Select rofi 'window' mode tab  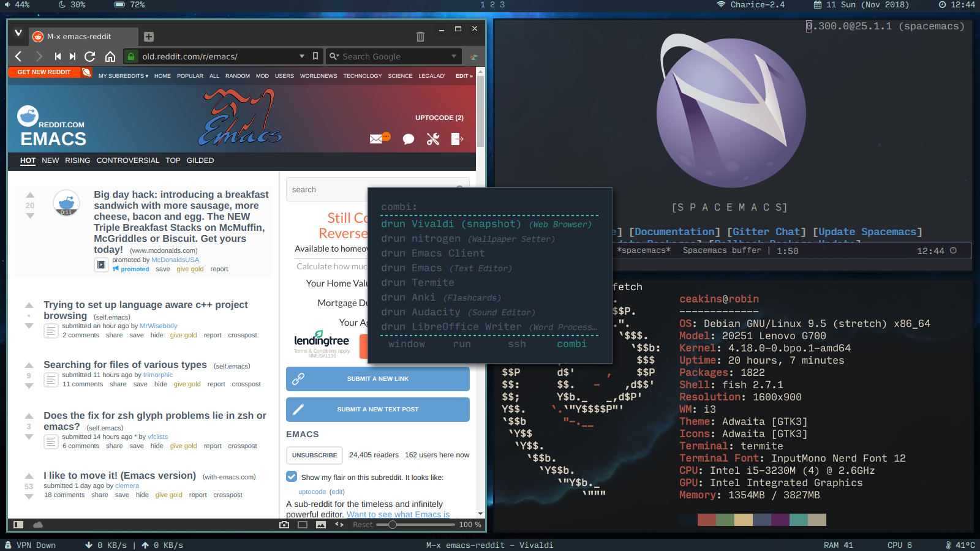click(407, 344)
